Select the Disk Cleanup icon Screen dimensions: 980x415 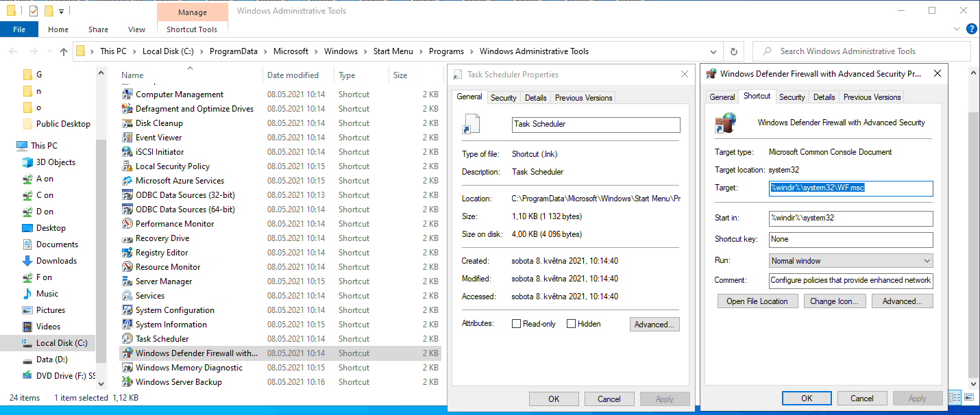(127, 123)
